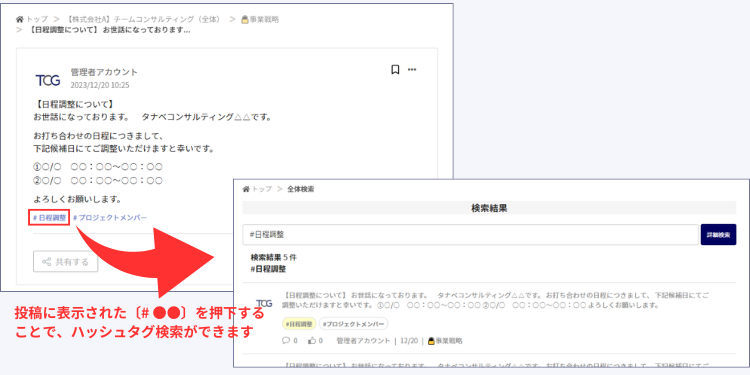Open 【株式会社A】チームコンサルティング breadcrumb

[144, 19]
